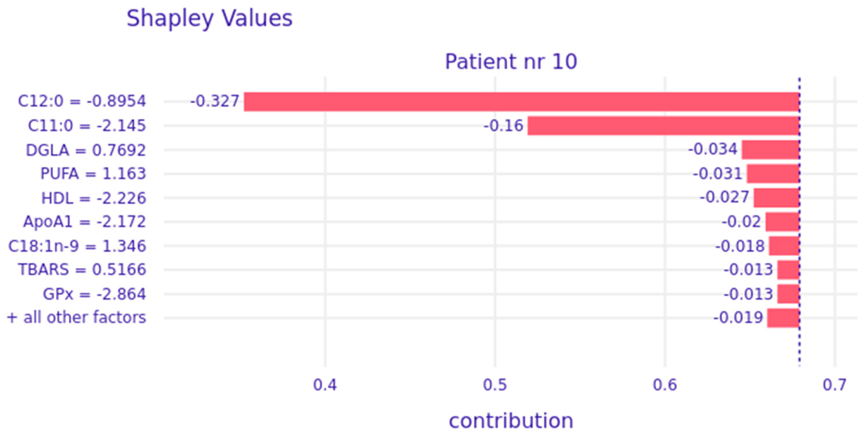Click the contribution x-axis title
This screenshot has width=868, height=438.
(511, 421)
